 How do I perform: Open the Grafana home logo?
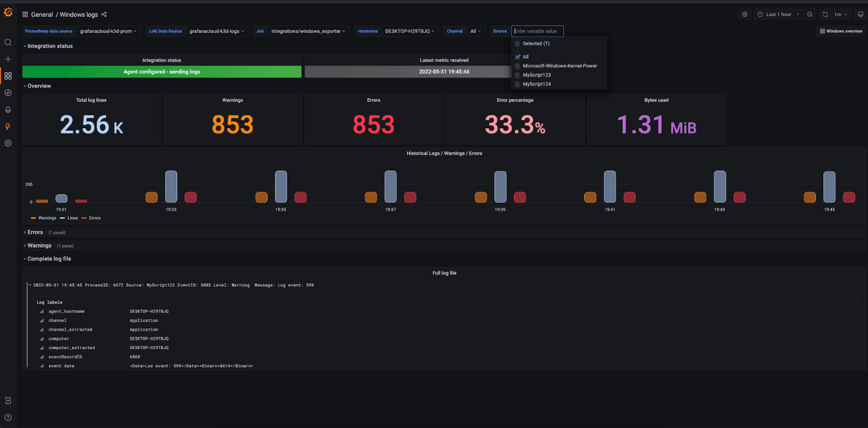pos(8,12)
